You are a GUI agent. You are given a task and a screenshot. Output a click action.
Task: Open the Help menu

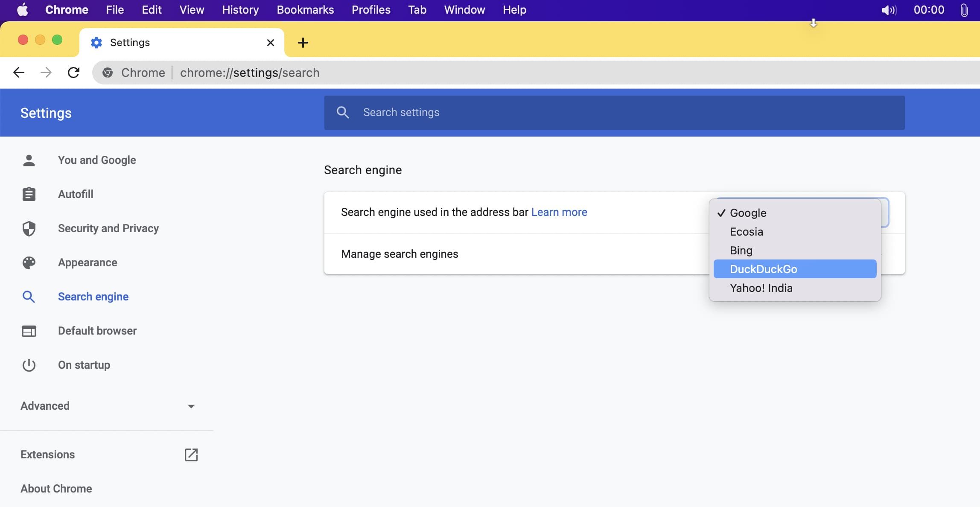(514, 9)
